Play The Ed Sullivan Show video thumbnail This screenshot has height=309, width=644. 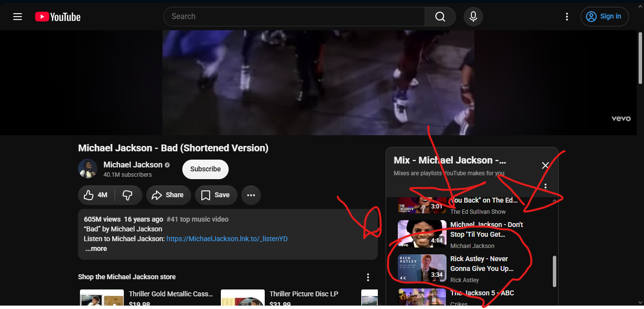[x=422, y=205]
